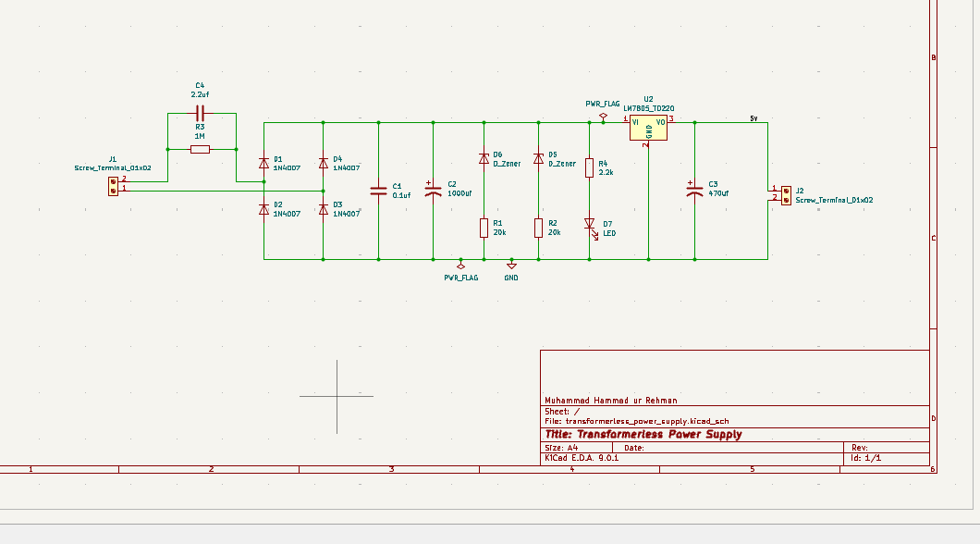Select the J1 screw terminal connector symbol
Viewport: 980px width, 544px height.
[113, 186]
